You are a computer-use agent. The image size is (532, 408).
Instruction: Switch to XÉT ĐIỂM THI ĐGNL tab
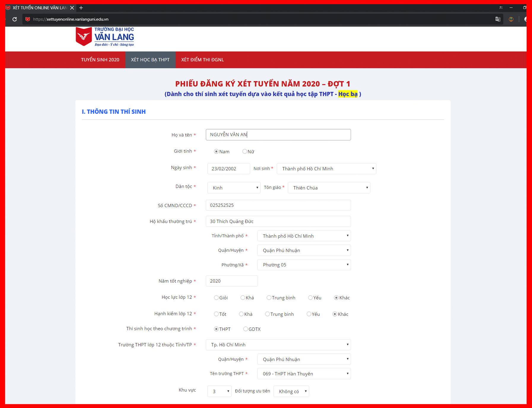203,60
